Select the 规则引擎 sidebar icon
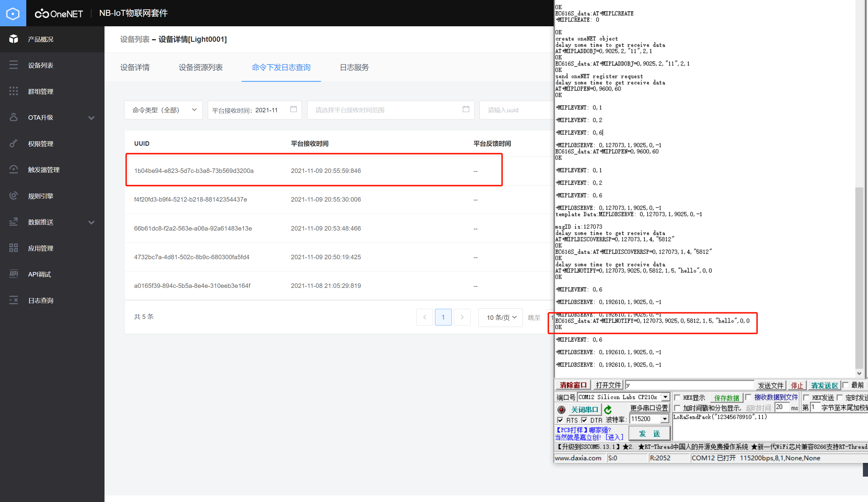The width and height of the screenshot is (868, 502). pos(40,196)
